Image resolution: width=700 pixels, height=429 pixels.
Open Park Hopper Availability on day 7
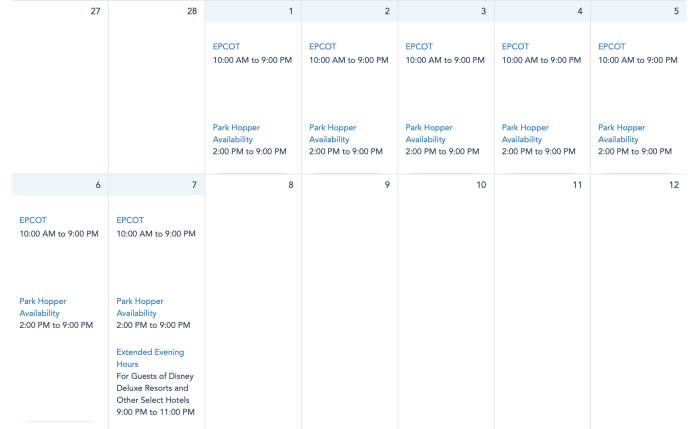tap(140, 306)
